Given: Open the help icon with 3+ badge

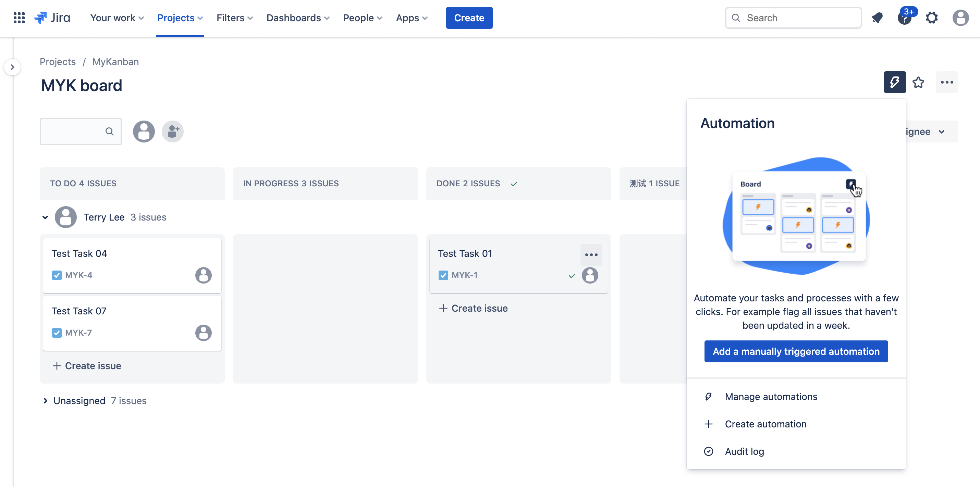Looking at the screenshot, I should [905, 18].
